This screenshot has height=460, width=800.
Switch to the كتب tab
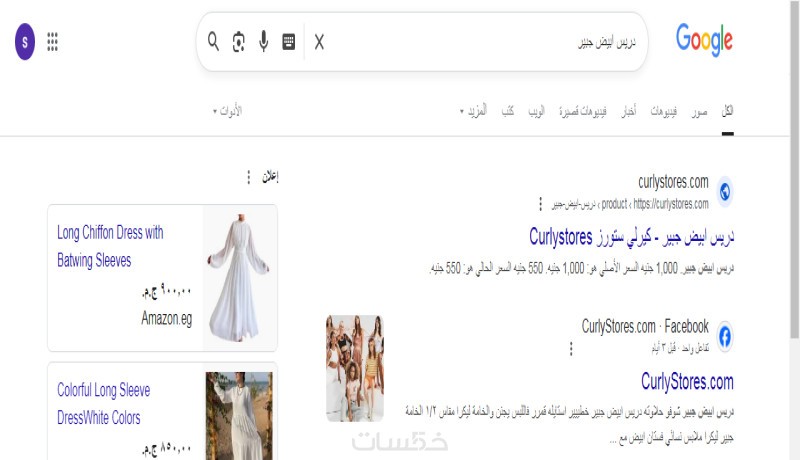point(508,111)
